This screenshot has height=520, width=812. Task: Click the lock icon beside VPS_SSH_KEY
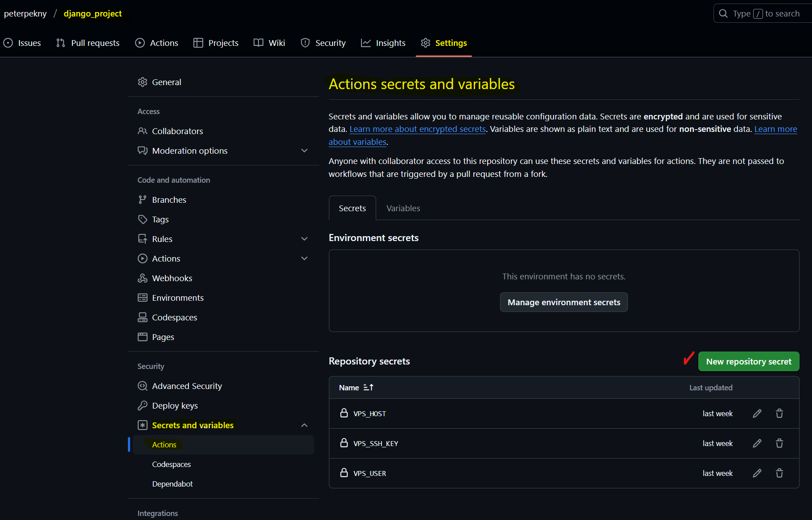[x=344, y=443]
